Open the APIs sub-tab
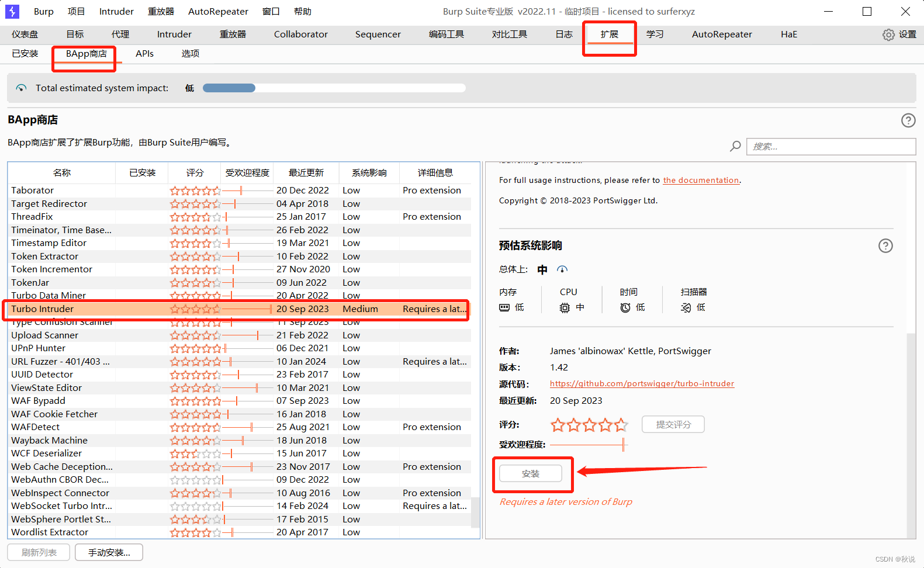 (144, 53)
